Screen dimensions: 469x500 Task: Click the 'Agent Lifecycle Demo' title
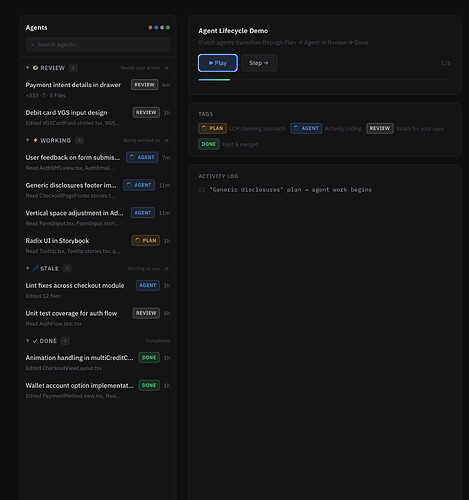pos(233,31)
